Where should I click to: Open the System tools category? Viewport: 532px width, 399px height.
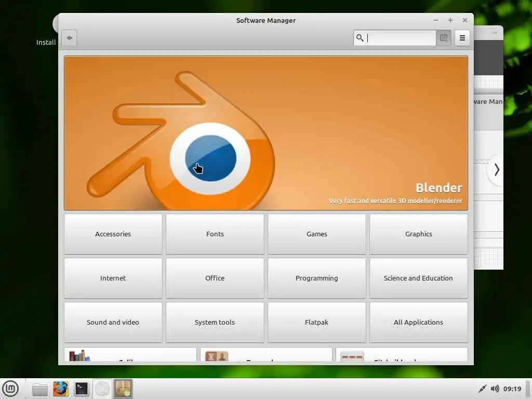(215, 322)
